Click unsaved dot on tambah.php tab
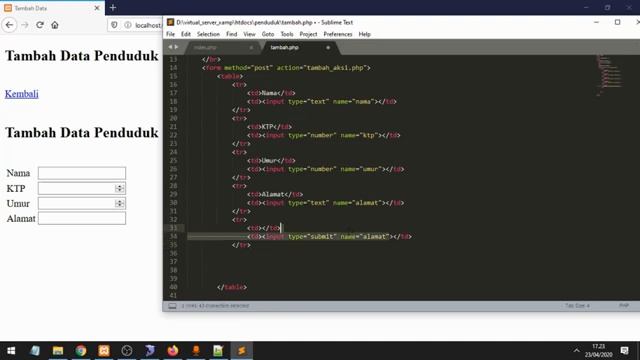Image resolution: width=640 pixels, height=360 pixels. [x=328, y=48]
